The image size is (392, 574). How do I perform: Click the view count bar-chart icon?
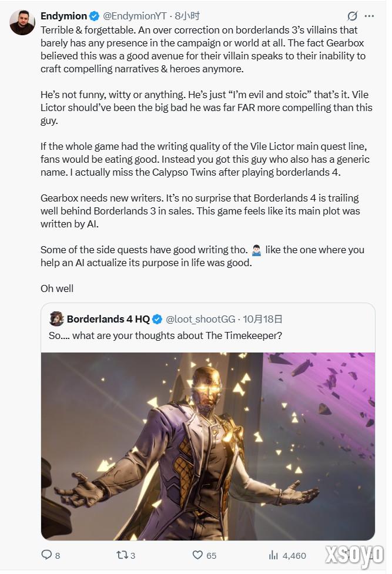pyautogui.click(x=273, y=555)
